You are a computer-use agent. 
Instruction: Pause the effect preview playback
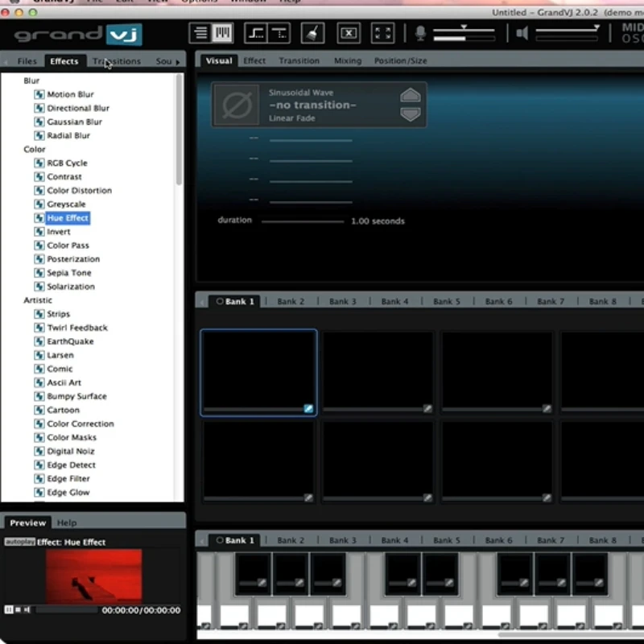[x=9, y=610]
